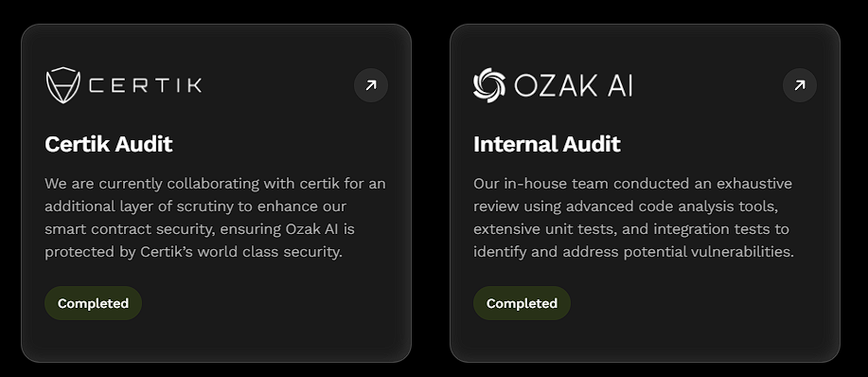868x377 pixels.
Task: Click the line 'additional layer of scrutiny'
Action: (x=195, y=206)
